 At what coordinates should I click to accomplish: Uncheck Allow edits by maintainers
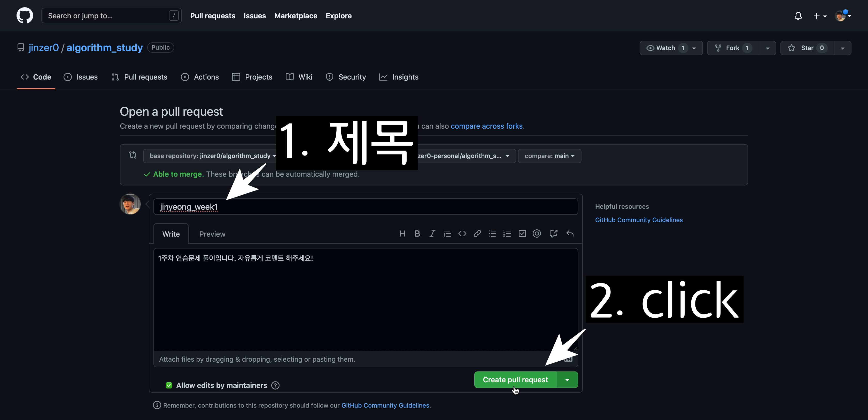point(169,385)
